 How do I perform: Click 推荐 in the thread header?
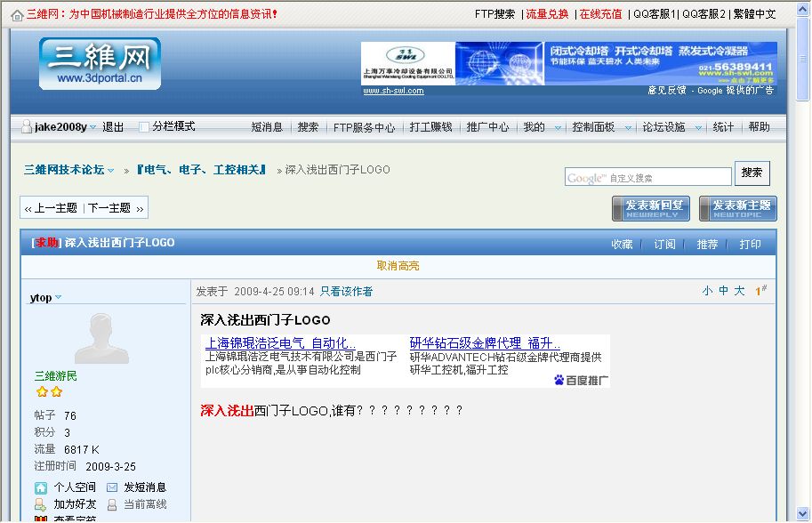pos(707,244)
